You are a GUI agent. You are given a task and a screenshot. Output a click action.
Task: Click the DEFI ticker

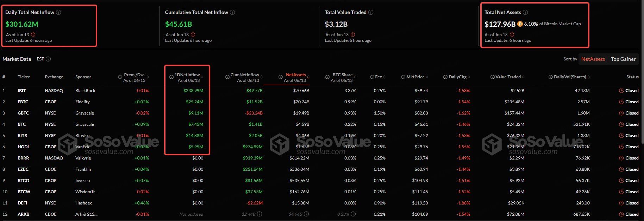tap(23, 203)
